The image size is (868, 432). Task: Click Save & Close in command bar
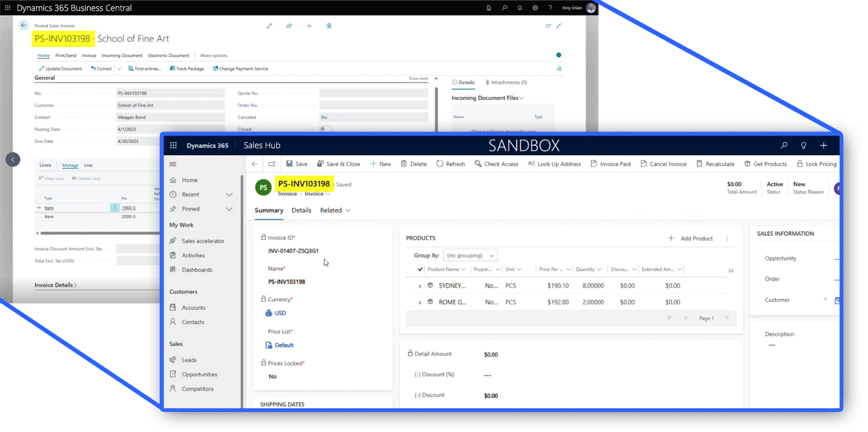pos(339,164)
